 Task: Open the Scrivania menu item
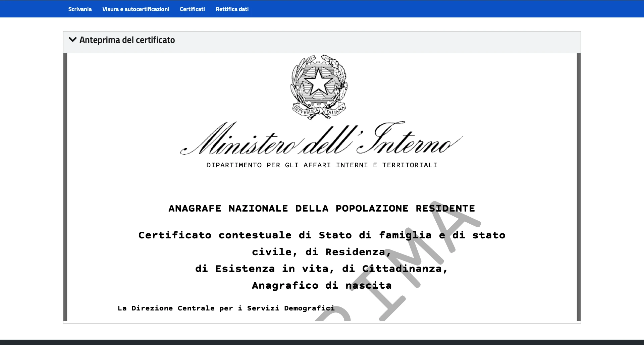coord(80,9)
